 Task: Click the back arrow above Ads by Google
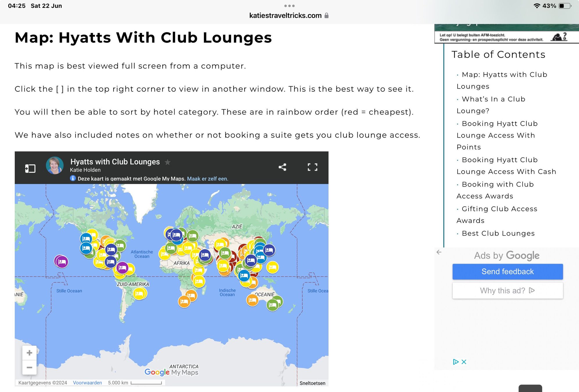point(439,252)
